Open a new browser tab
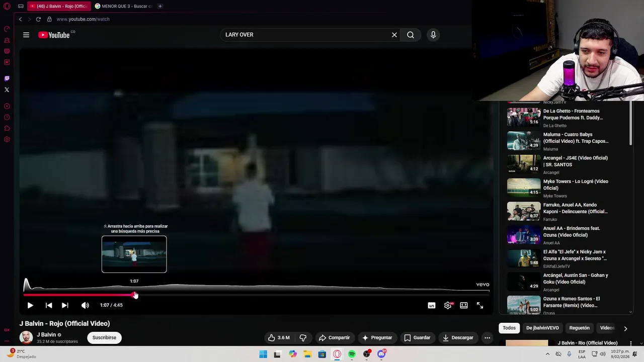Image resolution: width=644 pixels, height=362 pixels. [160, 6]
